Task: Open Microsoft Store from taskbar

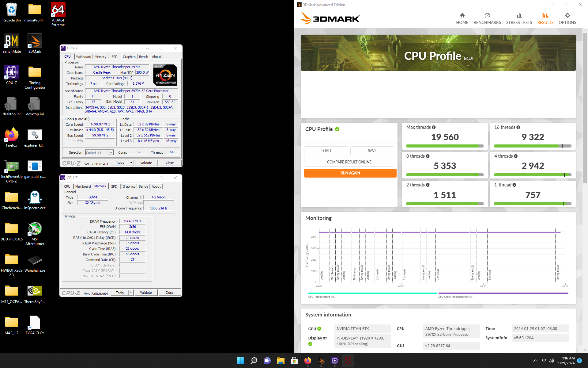Action: click(x=294, y=361)
